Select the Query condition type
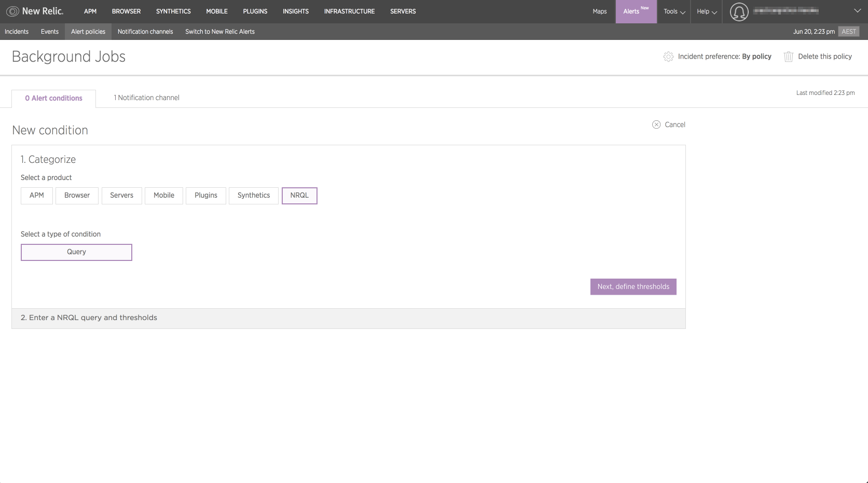868x483 pixels. 76,252
